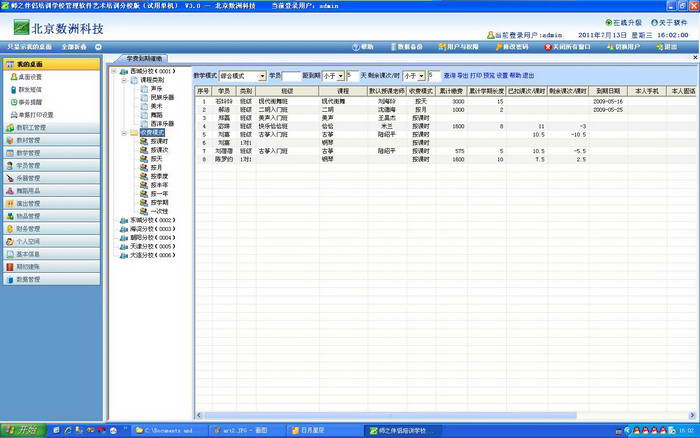The image size is (700, 438).
Task: Click the 预览 link in the filter bar
Action: point(489,76)
